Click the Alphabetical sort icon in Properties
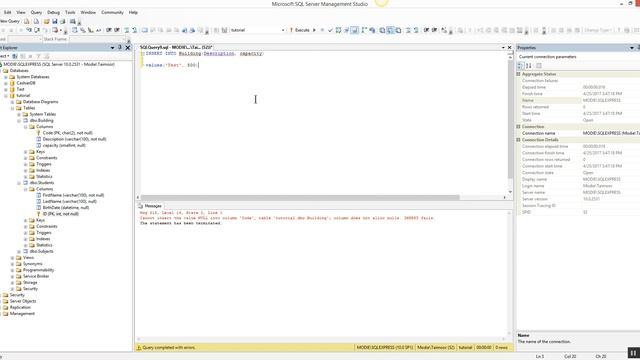Image resolution: width=640 pixels, height=360 pixels. point(529,66)
